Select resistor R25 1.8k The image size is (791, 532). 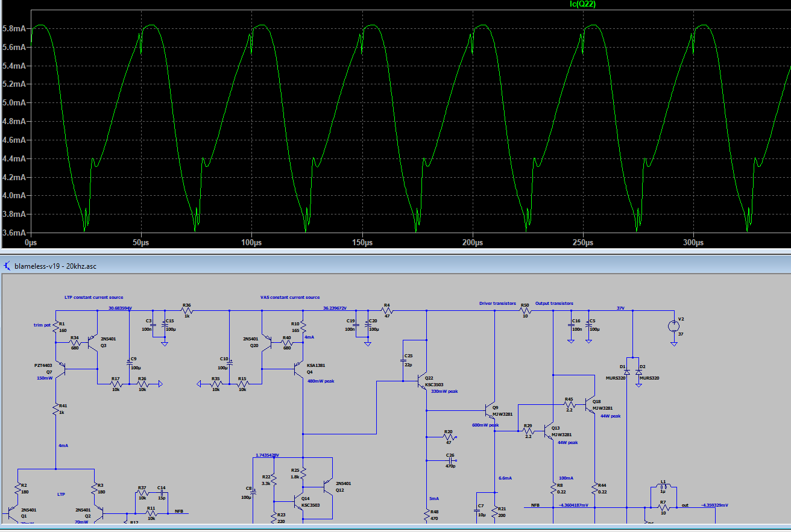pos(303,475)
